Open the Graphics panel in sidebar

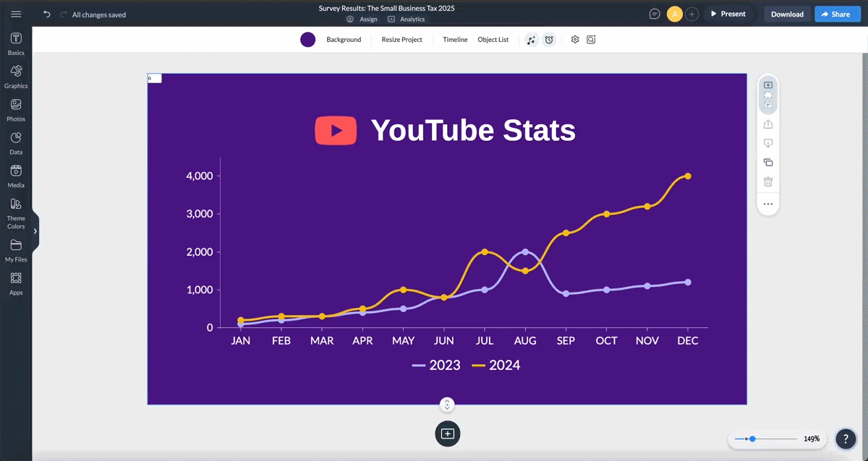pyautogui.click(x=16, y=75)
